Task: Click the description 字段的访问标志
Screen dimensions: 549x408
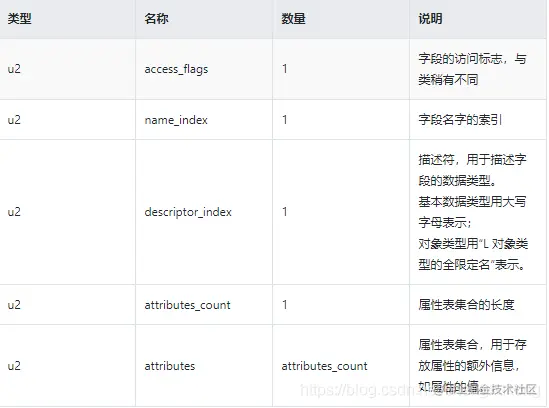Action: click(472, 69)
